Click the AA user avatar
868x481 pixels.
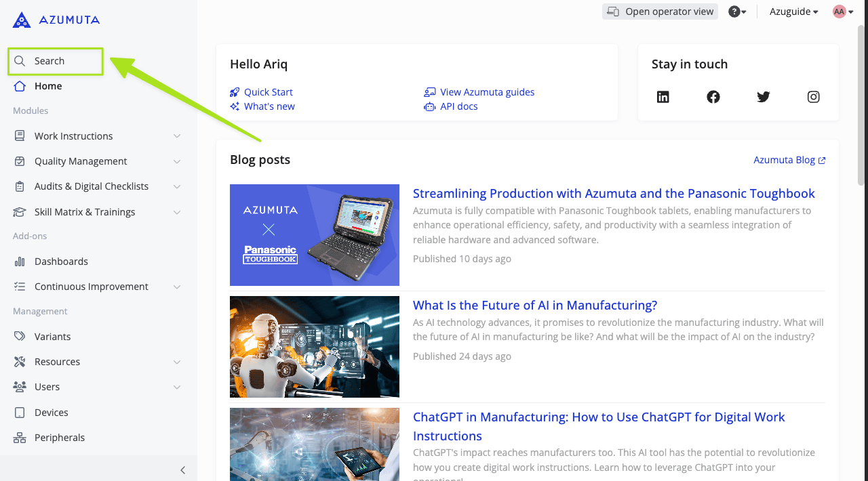pos(840,12)
